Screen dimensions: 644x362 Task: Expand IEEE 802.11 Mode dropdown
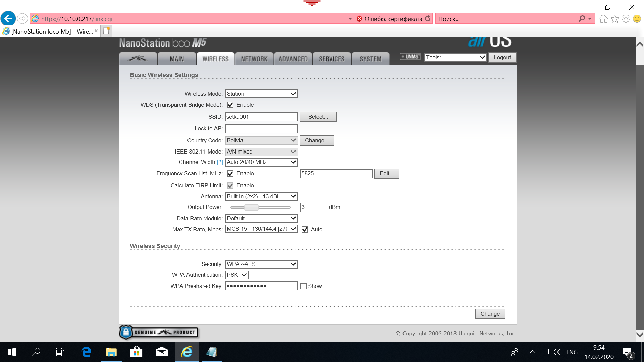tap(261, 152)
